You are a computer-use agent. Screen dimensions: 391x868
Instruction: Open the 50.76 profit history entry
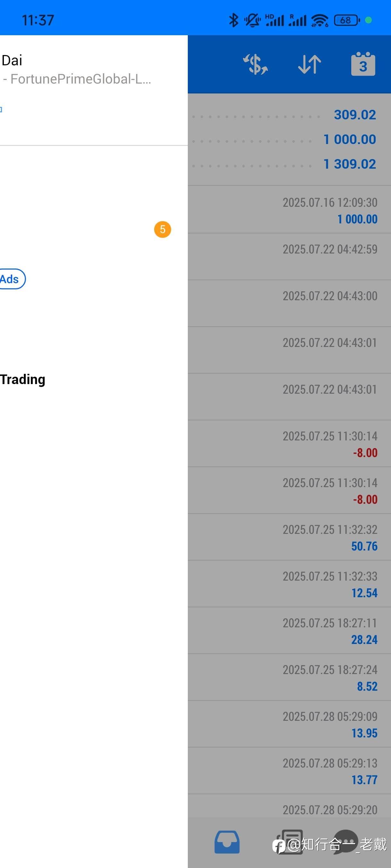pyautogui.click(x=289, y=537)
